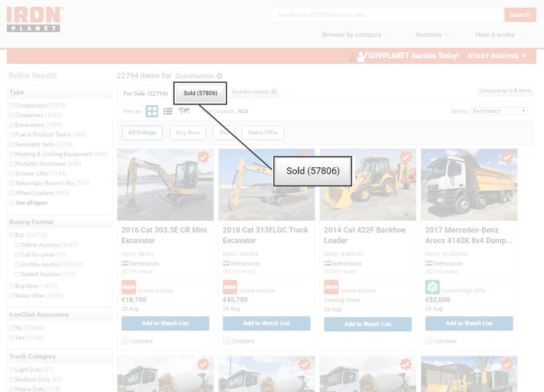Select the All listings filter tab

point(142,132)
